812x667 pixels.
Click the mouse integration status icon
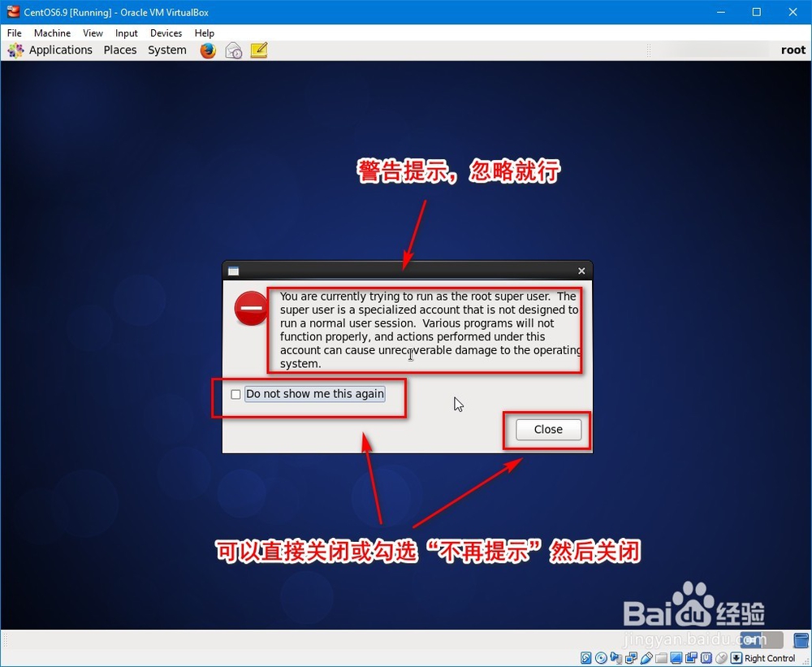click(721, 658)
